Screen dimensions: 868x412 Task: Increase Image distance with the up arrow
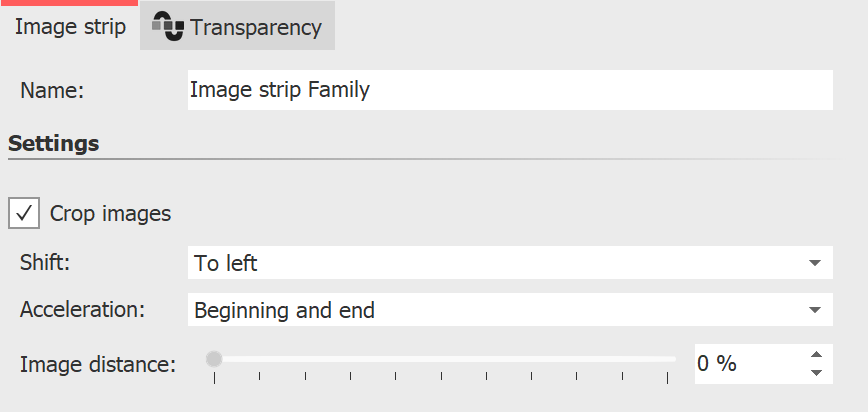(817, 355)
